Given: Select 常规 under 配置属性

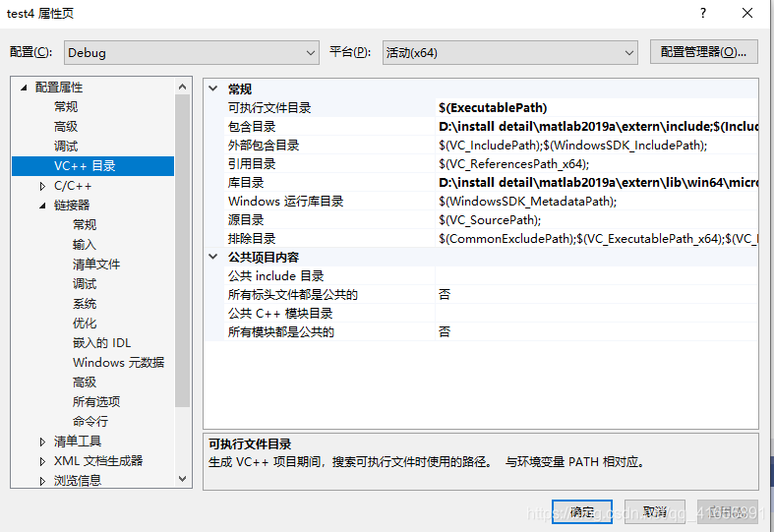Looking at the screenshot, I should [66, 106].
